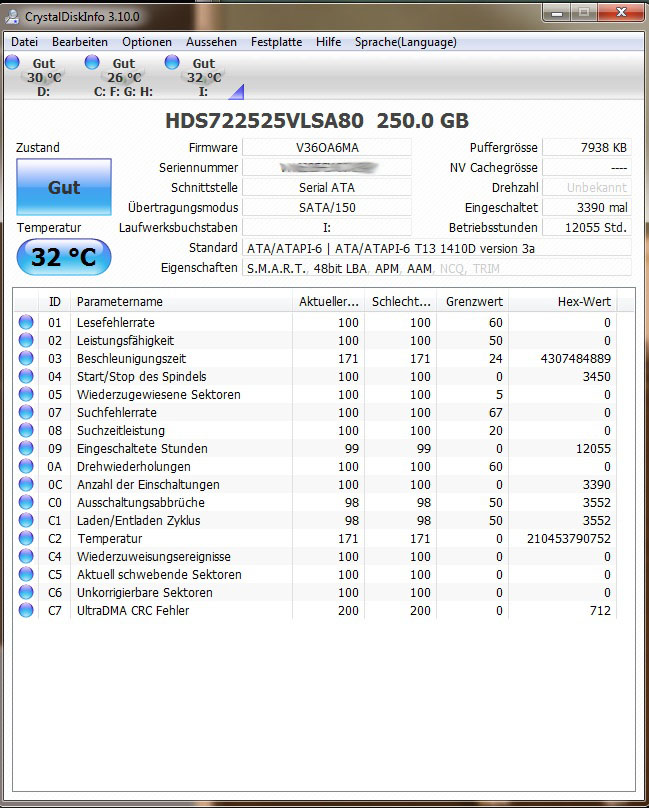The height and width of the screenshot is (808, 649).
Task: Select the Eingeschaltete Stunden parameter name
Action: pos(142,449)
